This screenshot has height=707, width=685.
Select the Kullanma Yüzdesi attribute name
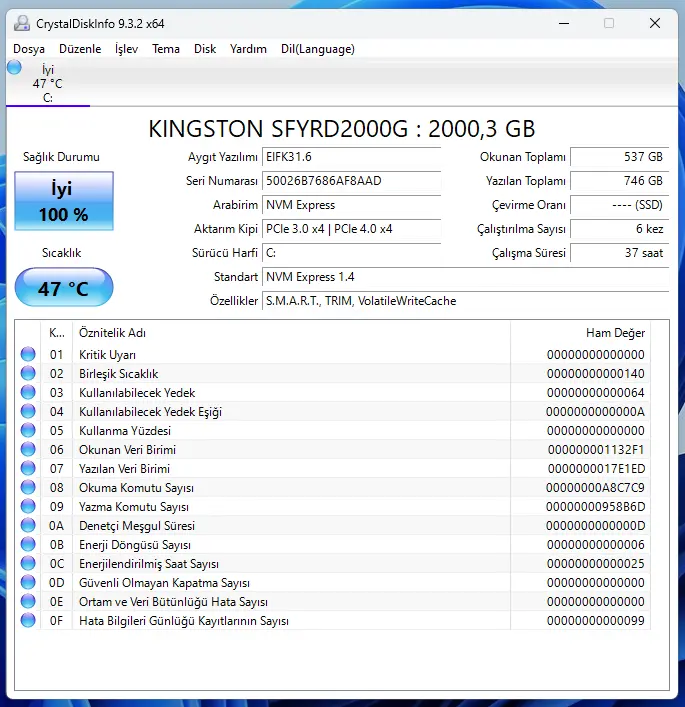pyautogui.click(x=125, y=431)
